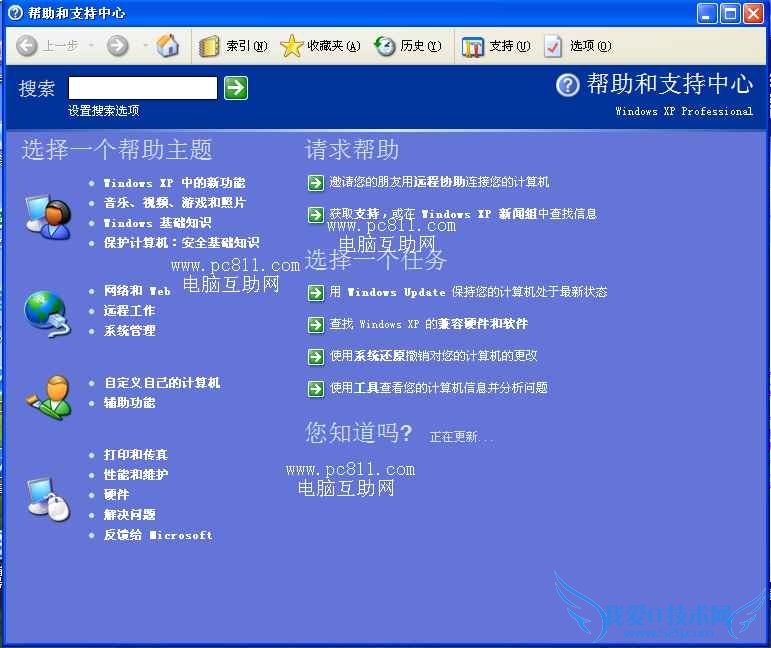Screen dimensions: 771x648
Task: Click the 历史(Y) toolbar label
Action: [x=420, y=46]
